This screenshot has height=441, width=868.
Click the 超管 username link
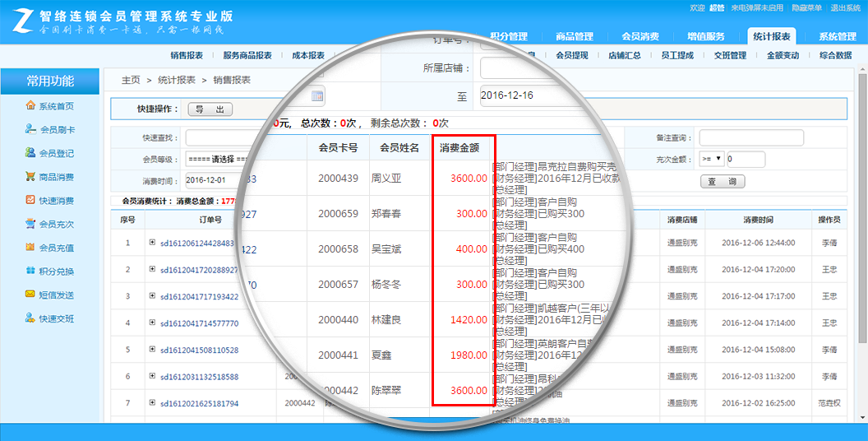[717, 7]
